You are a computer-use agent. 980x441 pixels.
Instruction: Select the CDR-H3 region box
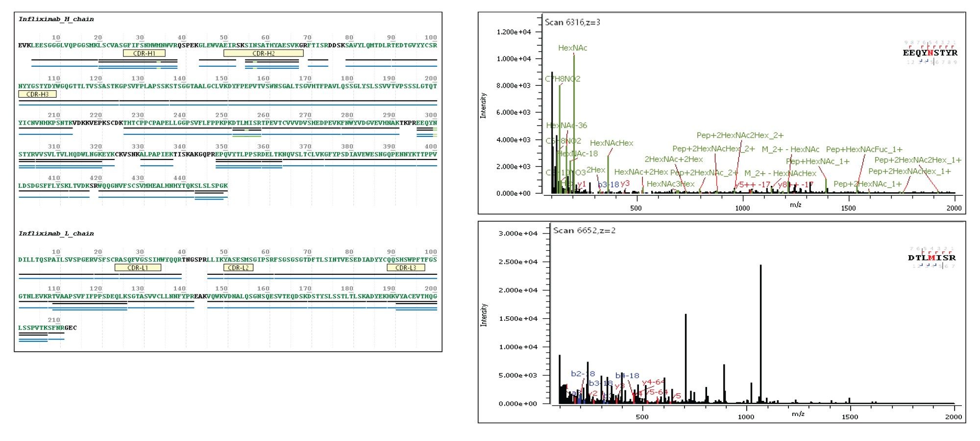click(x=37, y=94)
